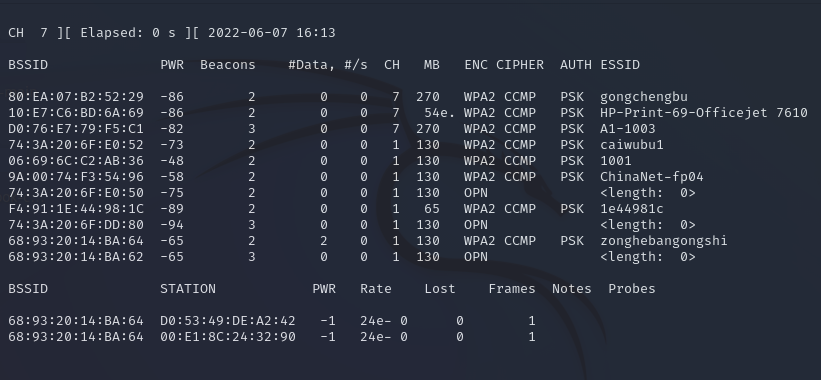This screenshot has height=380, width=821.
Task: Click the 1e44981c ESSID entry
Action: (x=631, y=209)
